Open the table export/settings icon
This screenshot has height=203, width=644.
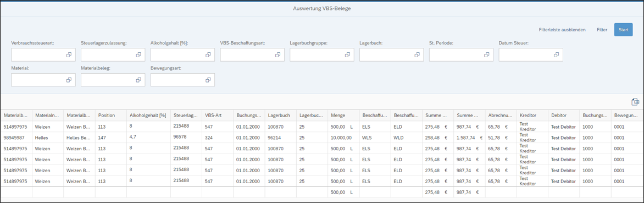click(635, 102)
